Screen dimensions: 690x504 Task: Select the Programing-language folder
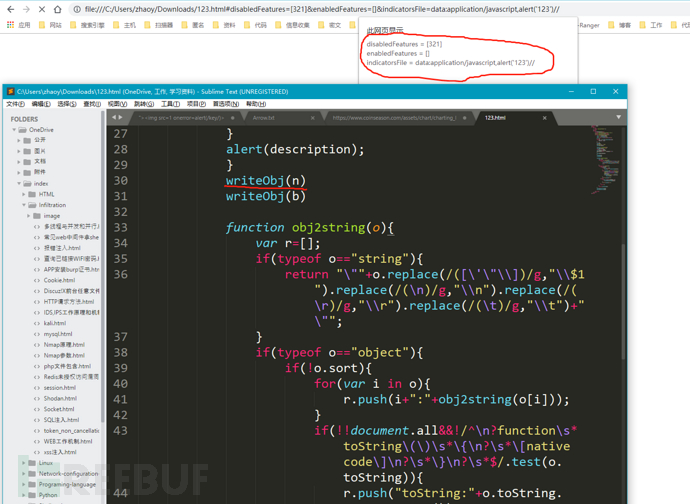click(x=67, y=485)
